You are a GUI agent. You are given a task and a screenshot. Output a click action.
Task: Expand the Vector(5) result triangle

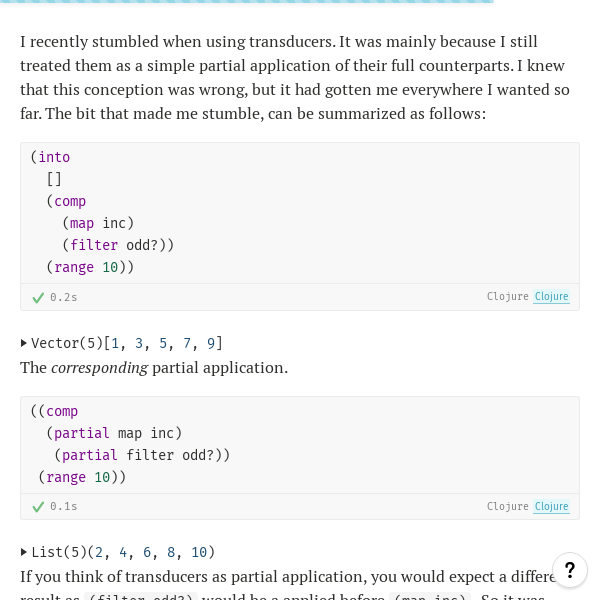click(x=24, y=343)
